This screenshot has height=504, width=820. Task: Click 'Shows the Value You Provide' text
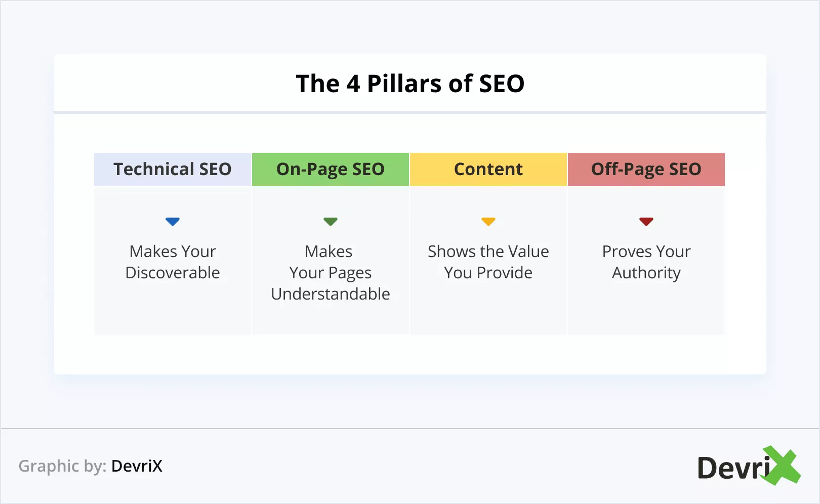click(488, 262)
